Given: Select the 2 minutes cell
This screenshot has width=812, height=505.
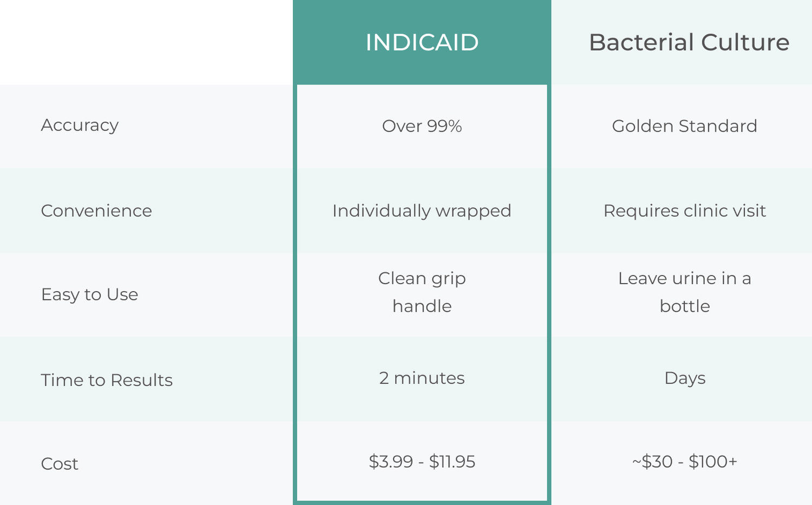Looking at the screenshot, I should pyautogui.click(x=422, y=378).
